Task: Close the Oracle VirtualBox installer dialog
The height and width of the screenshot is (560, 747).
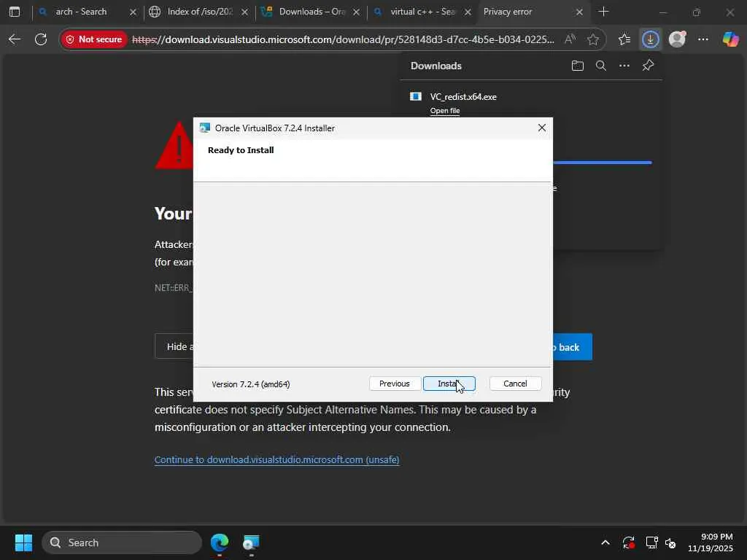Action: [x=542, y=128]
